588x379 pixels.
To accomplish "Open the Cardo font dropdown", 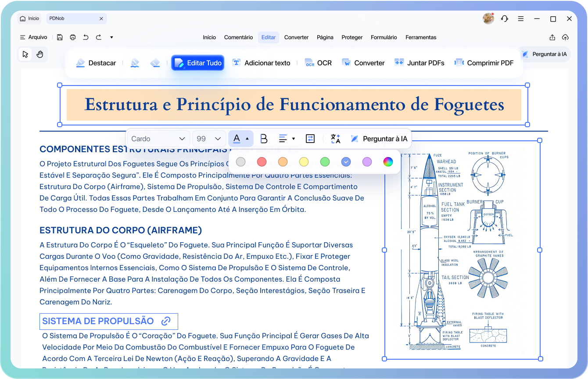I will tap(158, 139).
